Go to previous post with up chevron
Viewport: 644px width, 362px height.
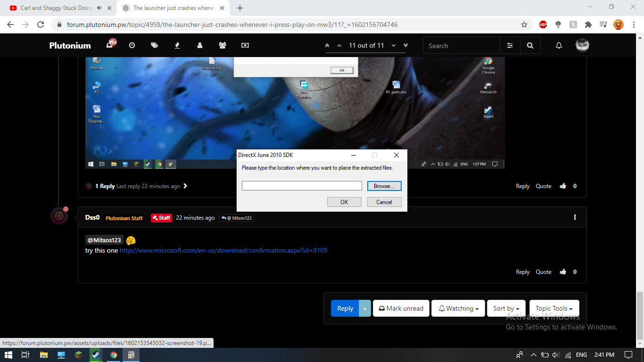(x=339, y=45)
